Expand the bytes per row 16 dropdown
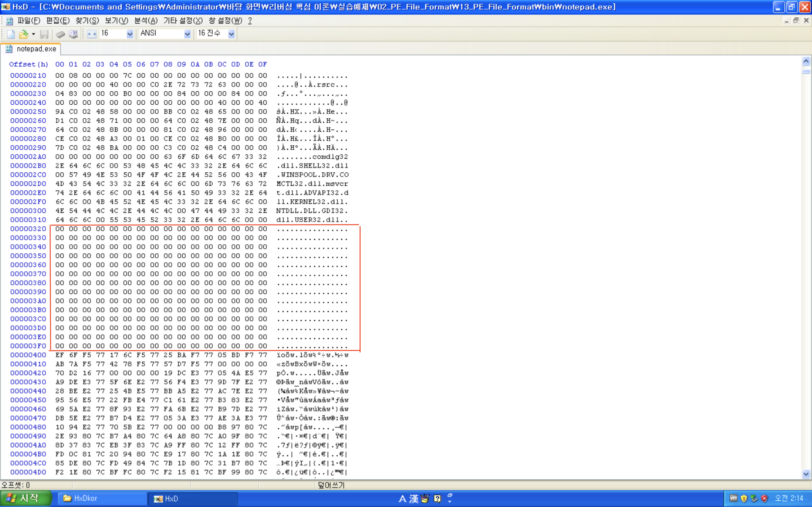Screen dimensions: 812x507 [x=130, y=34]
